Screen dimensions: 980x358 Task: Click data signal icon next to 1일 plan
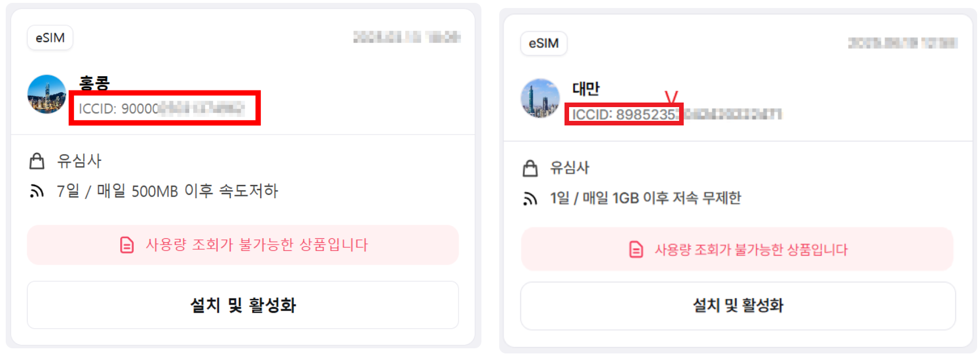pos(530,198)
